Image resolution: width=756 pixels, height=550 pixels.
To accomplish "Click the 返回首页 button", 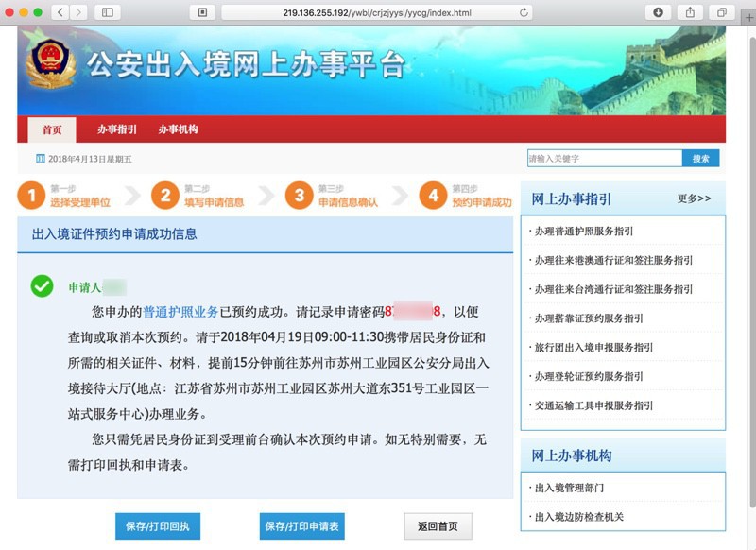I will pos(438,526).
